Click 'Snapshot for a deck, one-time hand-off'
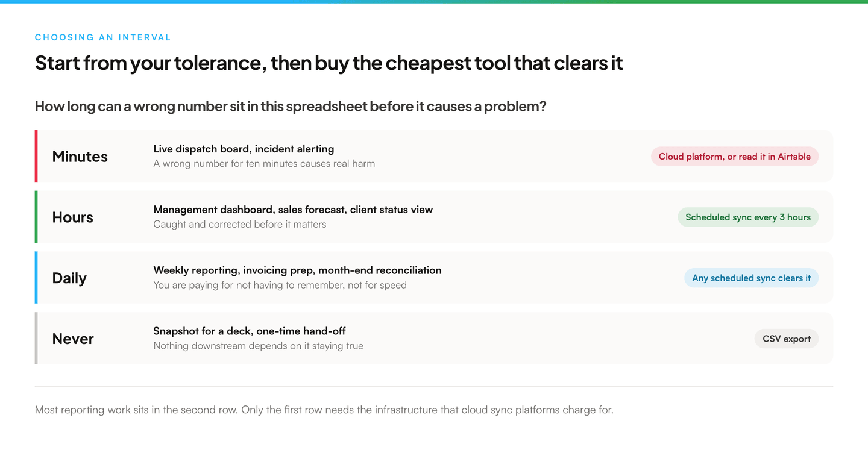This screenshot has height=453, width=868. (x=250, y=331)
